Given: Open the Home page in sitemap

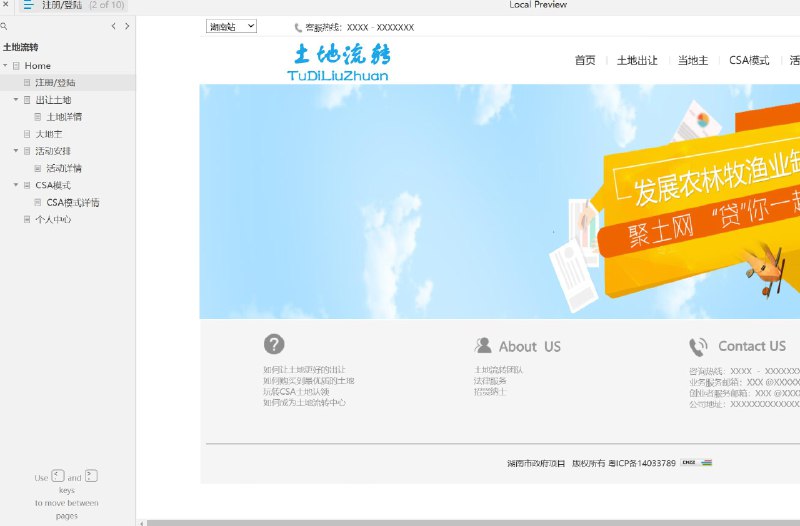Looking at the screenshot, I should tap(38, 66).
